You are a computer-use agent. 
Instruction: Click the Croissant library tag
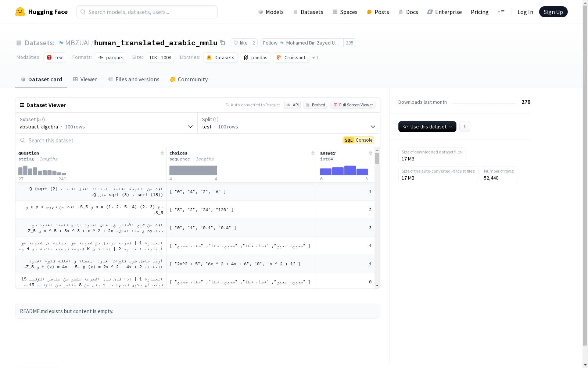tap(291, 57)
